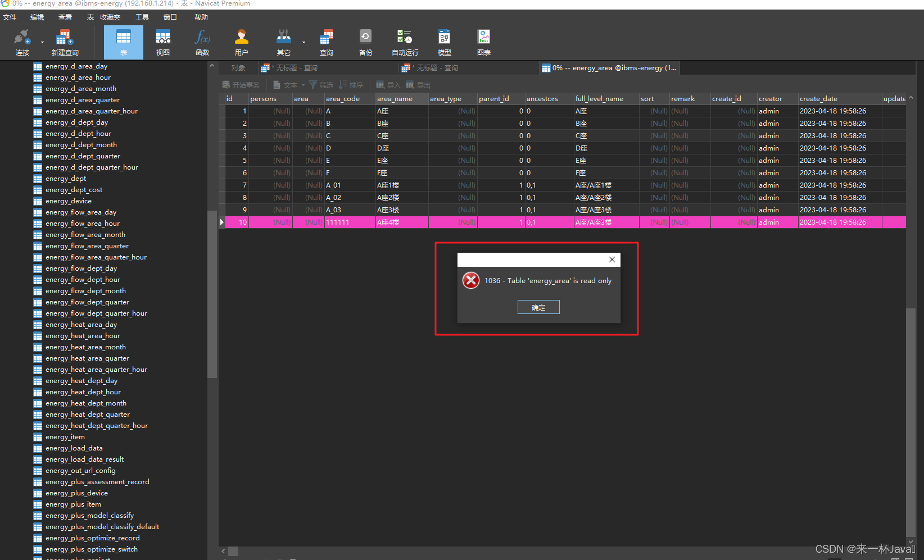
Task: Click full_level_name cell 'A座/A座1楼'
Action: pyautogui.click(x=606, y=185)
